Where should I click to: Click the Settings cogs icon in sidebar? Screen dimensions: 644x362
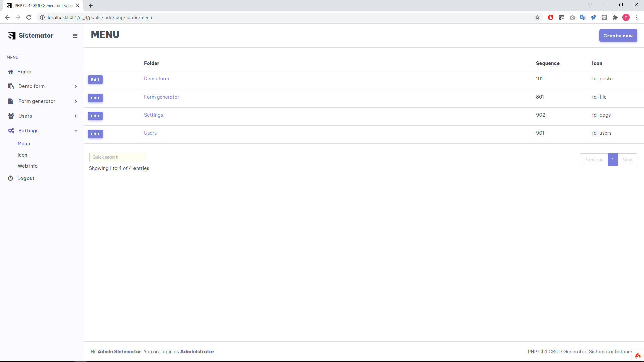(11, 131)
